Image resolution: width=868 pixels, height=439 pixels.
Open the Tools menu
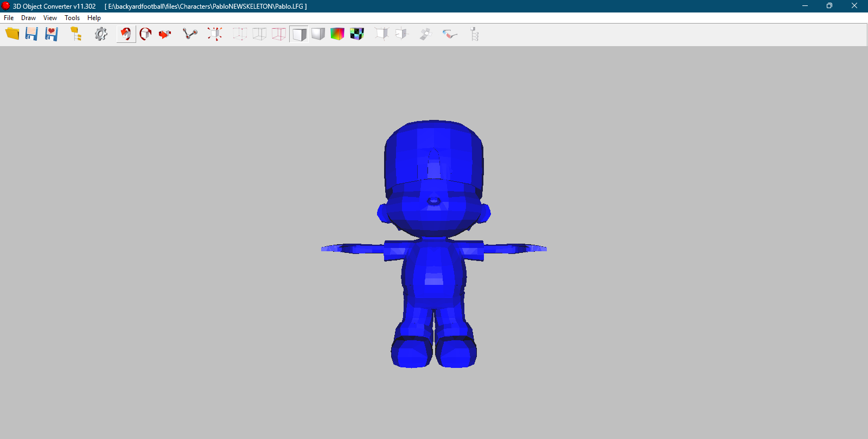[72, 18]
